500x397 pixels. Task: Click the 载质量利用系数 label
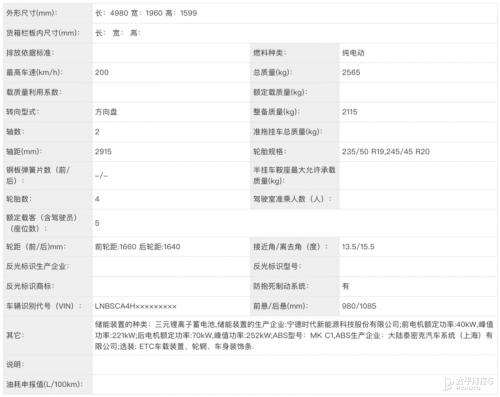click(x=34, y=92)
